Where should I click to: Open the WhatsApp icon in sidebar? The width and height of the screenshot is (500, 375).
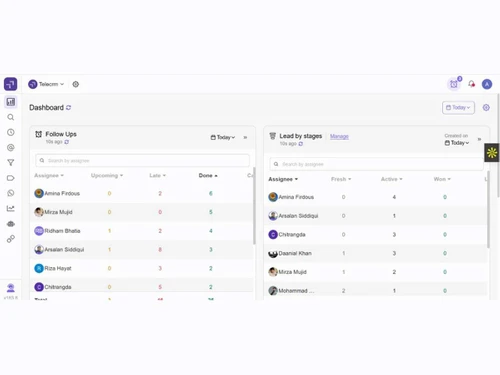[11, 193]
